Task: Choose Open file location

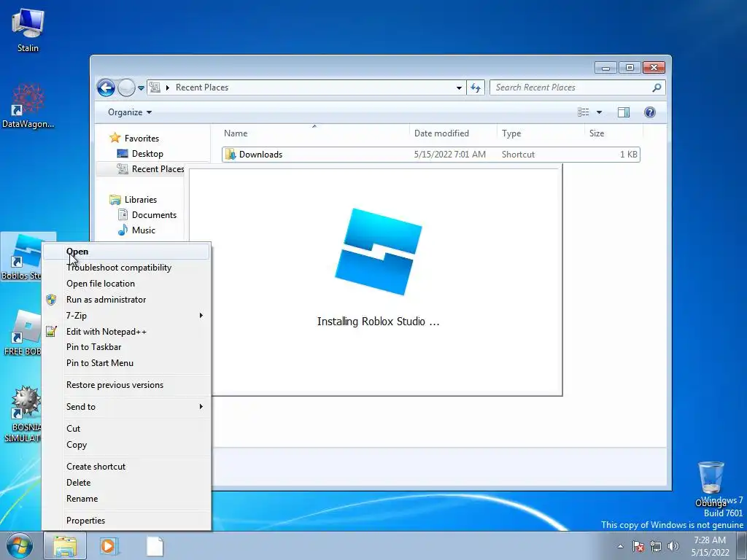Action: [126, 284]
